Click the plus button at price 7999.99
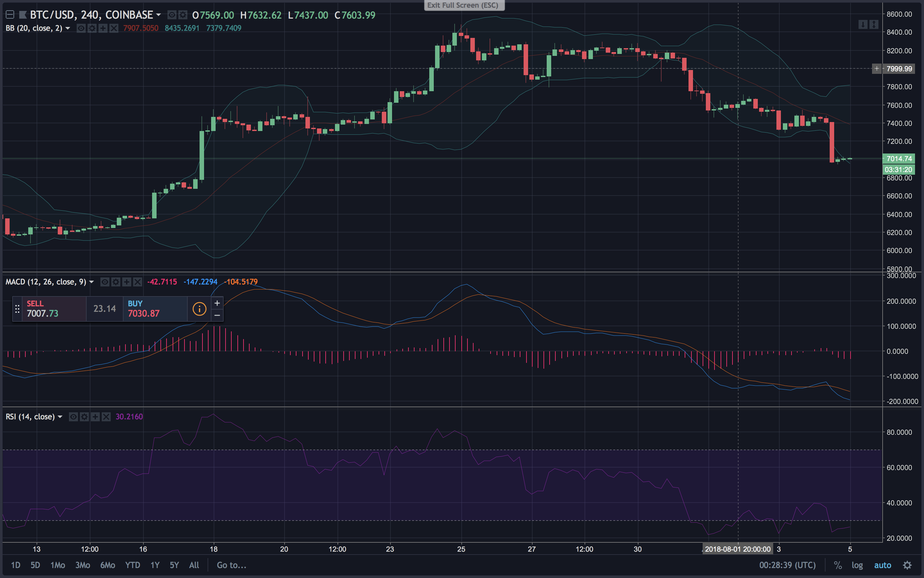This screenshot has height=578, width=924. [877, 69]
